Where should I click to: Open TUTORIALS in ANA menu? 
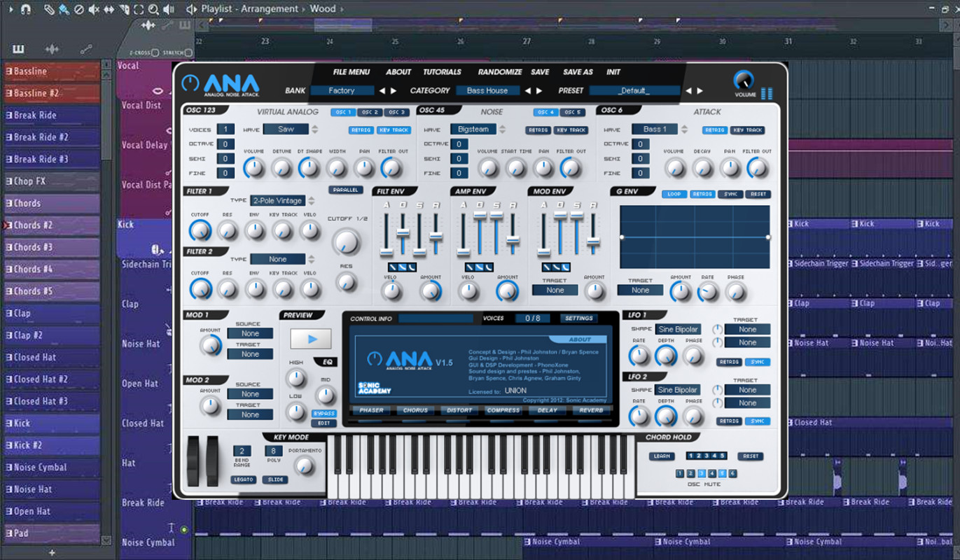pyautogui.click(x=442, y=72)
